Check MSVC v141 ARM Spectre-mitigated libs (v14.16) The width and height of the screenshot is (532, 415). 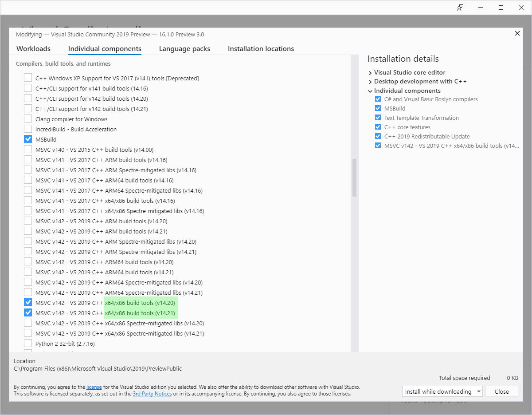(28, 170)
